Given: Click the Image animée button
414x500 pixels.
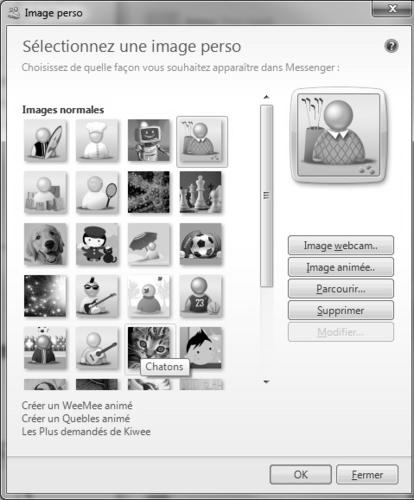Looking at the screenshot, I should pyautogui.click(x=341, y=267).
